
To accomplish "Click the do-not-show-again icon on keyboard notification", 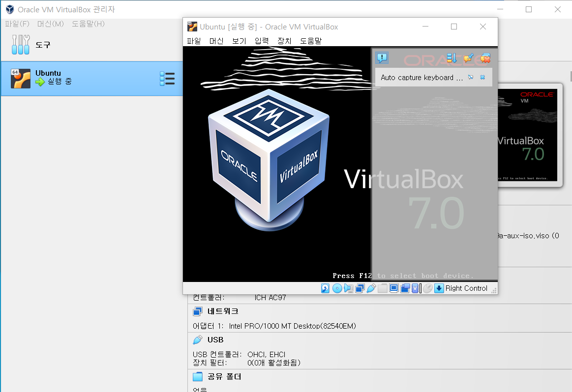I will (471, 77).
